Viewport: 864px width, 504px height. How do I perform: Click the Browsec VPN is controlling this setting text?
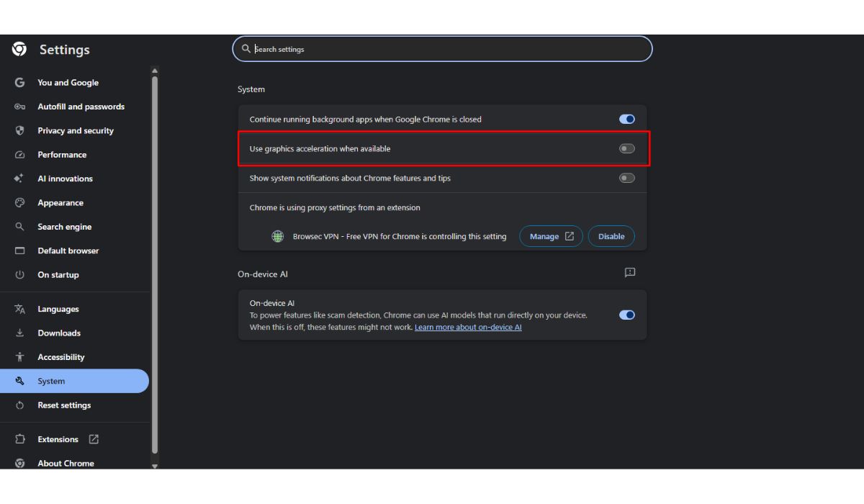coord(400,236)
